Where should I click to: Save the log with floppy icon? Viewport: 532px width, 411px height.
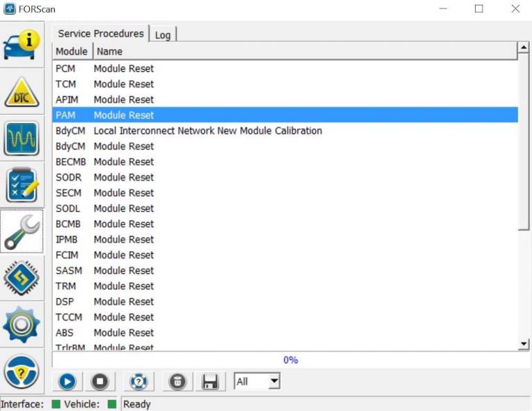pyautogui.click(x=211, y=381)
